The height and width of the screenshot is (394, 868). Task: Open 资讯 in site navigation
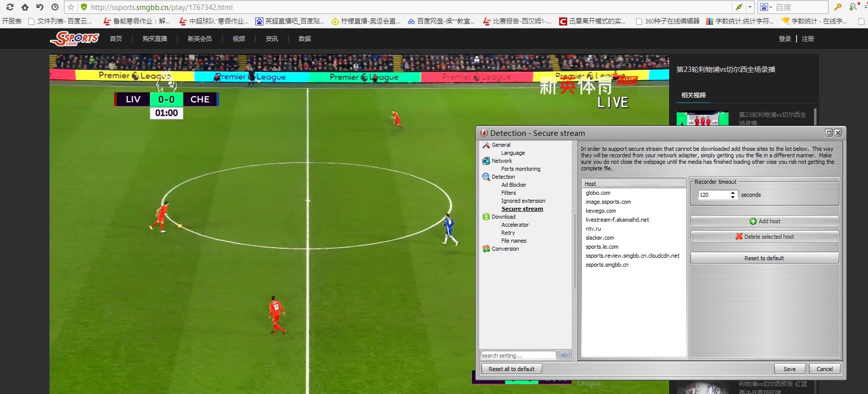click(x=272, y=38)
